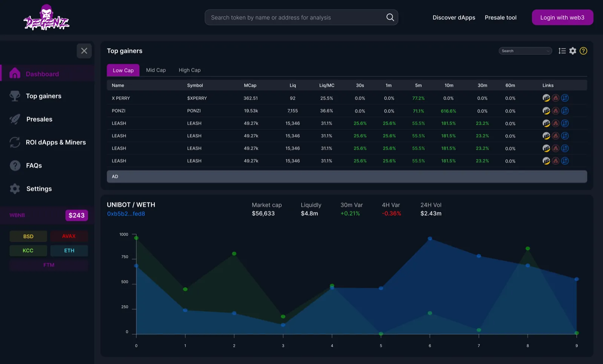The image size is (603, 364).
Task: Click the Top gainers trophy icon
Action: (15, 96)
